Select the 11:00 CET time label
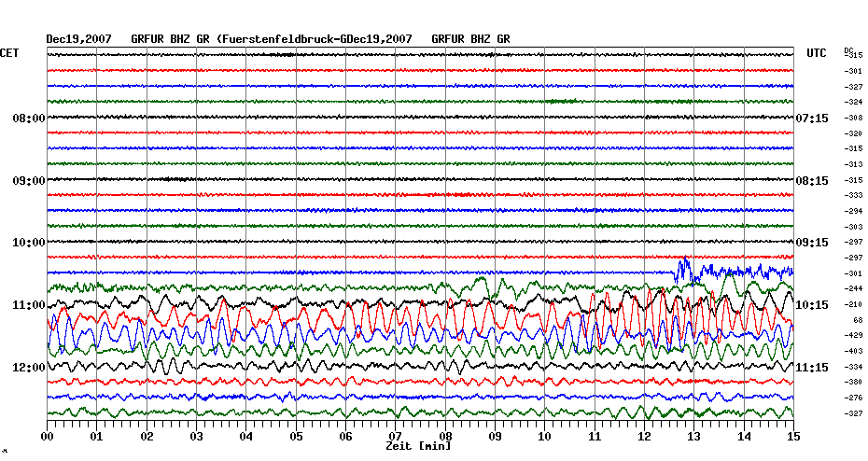This screenshot has height=461, width=868. coord(29,305)
